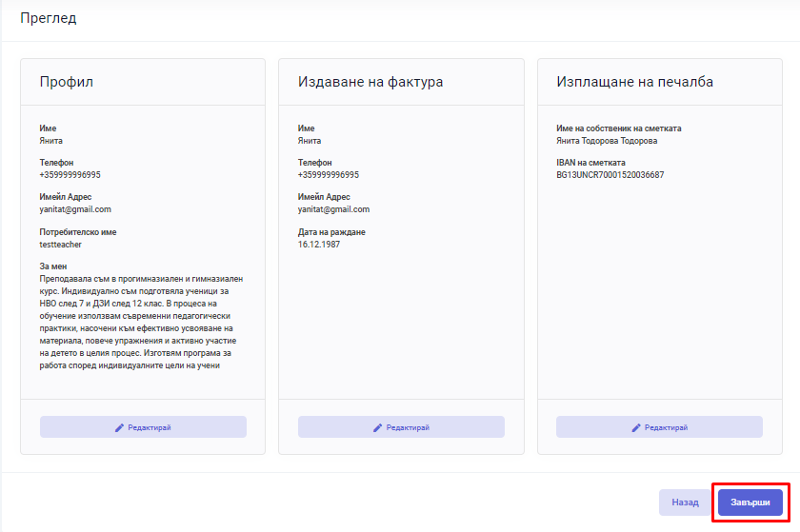Click the Издаване на фактура card title
Viewport: 800px width, 532px height.
(370, 82)
